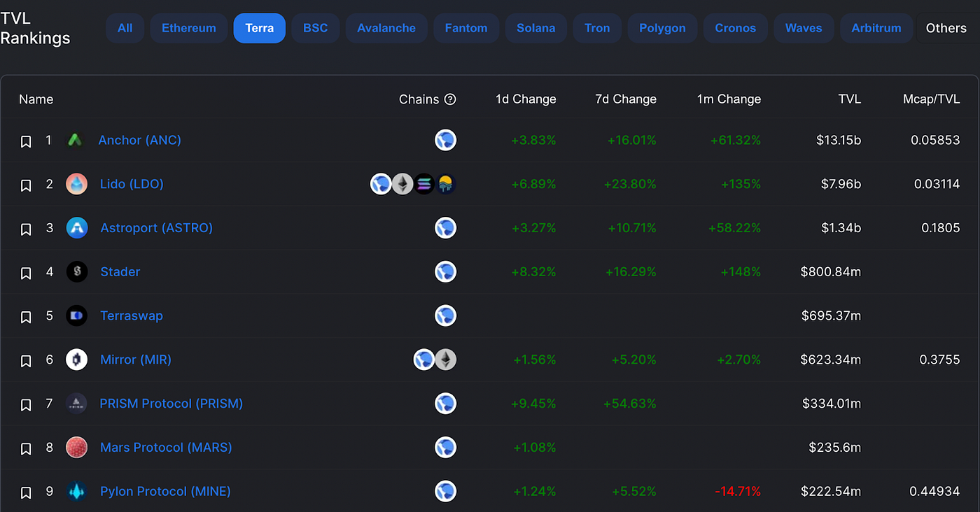Select the Arbitrum chain filter
This screenshot has width=980, height=512.
(876, 28)
